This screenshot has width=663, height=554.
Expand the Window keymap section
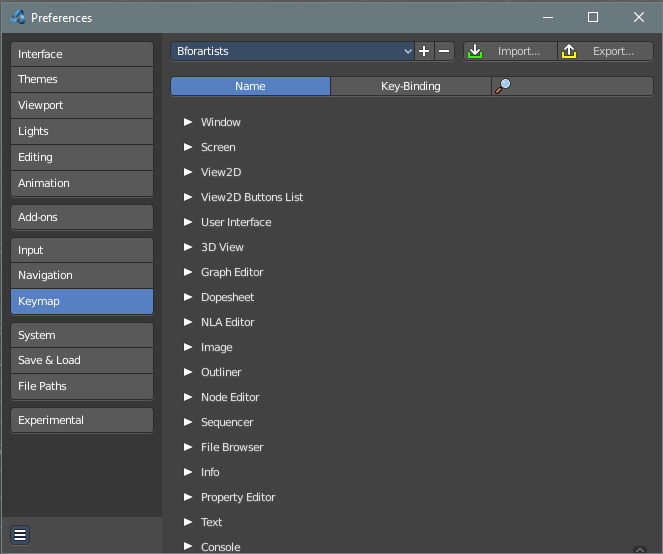coord(188,122)
